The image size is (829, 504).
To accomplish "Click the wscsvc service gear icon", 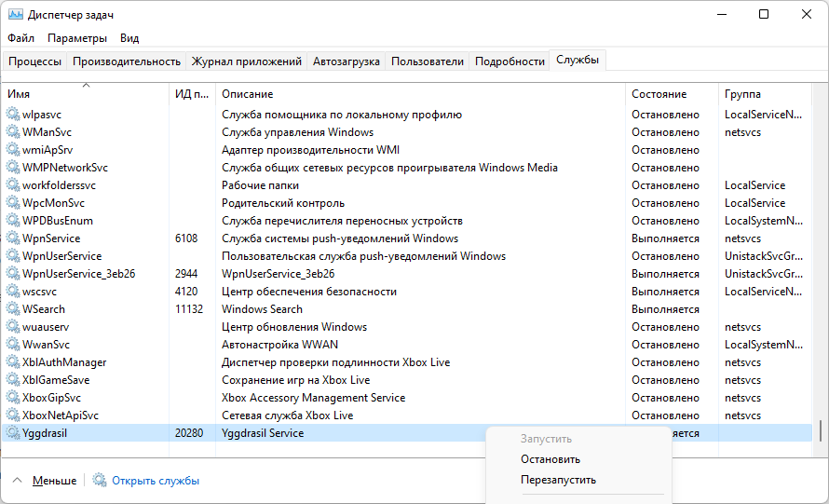I will coord(13,292).
